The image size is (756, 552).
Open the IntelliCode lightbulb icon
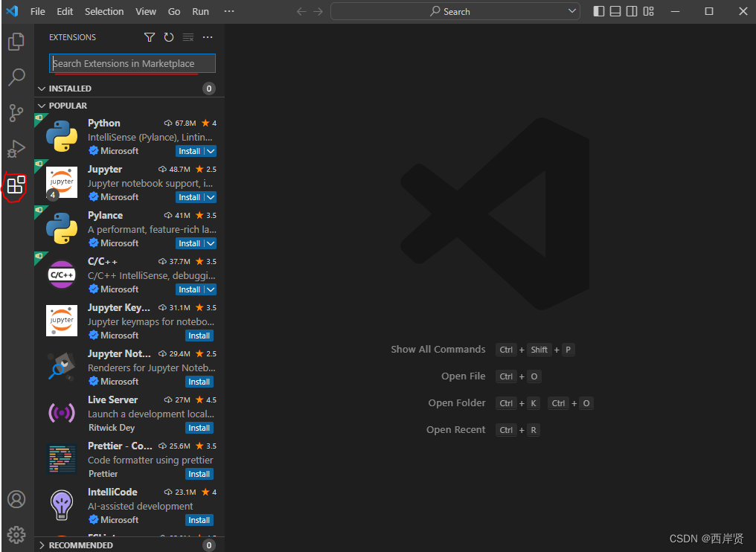click(x=62, y=504)
